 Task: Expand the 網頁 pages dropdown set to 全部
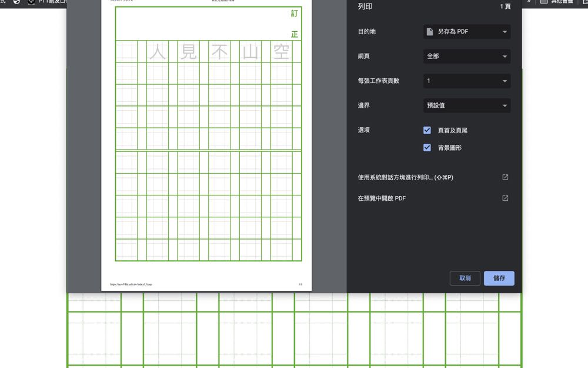pyautogui.click(x=467, y=57)
